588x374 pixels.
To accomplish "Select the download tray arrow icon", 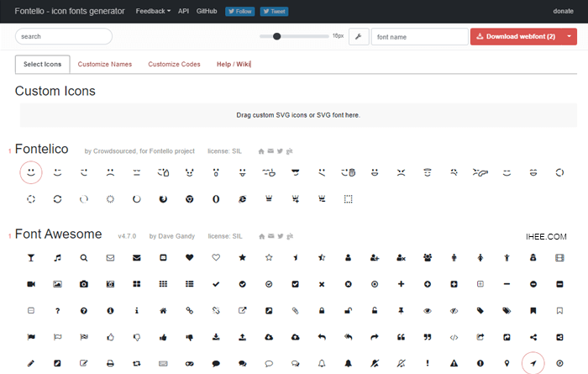I will pyautogui.click(x=216, y=337).
